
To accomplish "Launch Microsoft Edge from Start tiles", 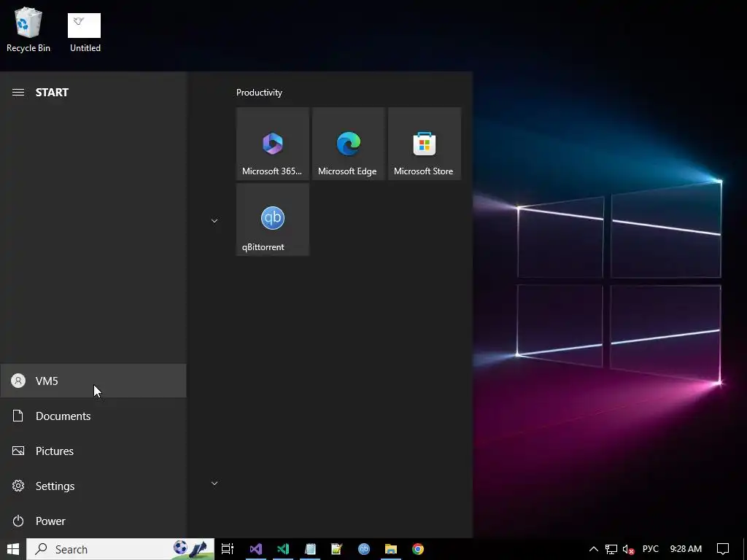I will click(348, 144).
